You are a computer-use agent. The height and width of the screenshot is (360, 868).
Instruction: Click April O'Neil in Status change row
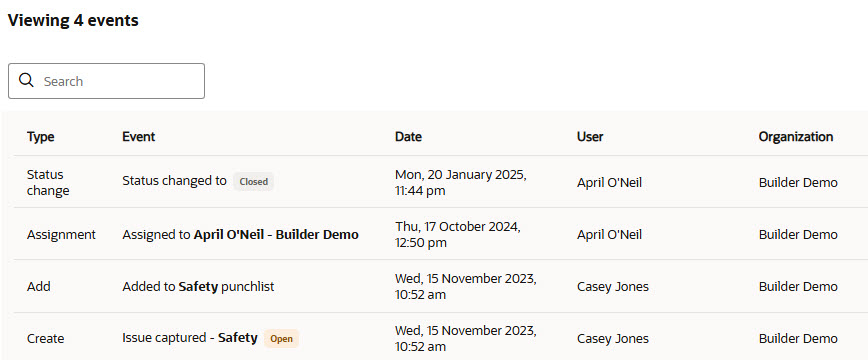[609, 182]
